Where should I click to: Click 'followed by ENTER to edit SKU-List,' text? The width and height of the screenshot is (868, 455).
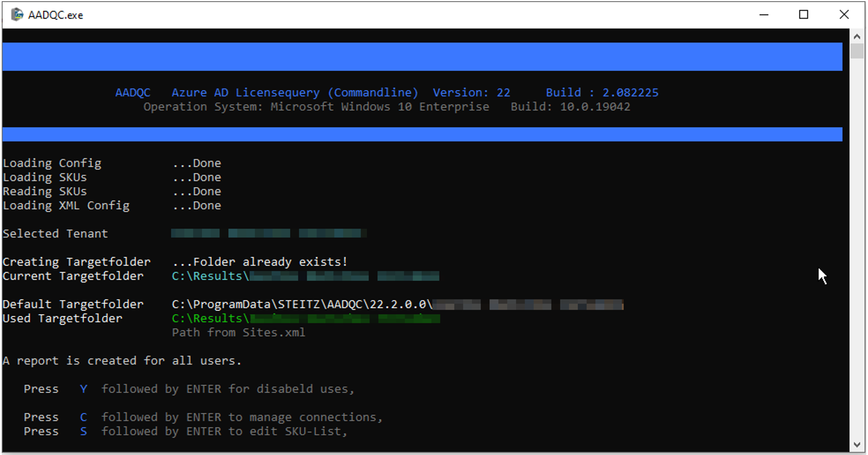(x=225, y=431)
